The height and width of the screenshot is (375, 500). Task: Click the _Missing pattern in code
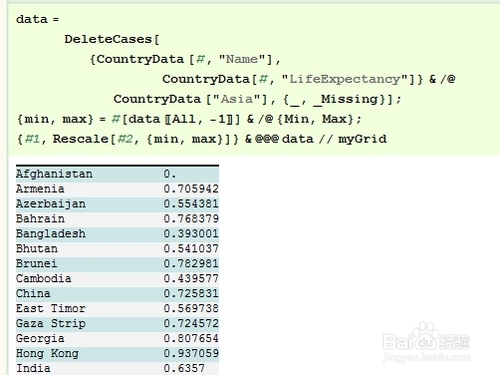346,99
